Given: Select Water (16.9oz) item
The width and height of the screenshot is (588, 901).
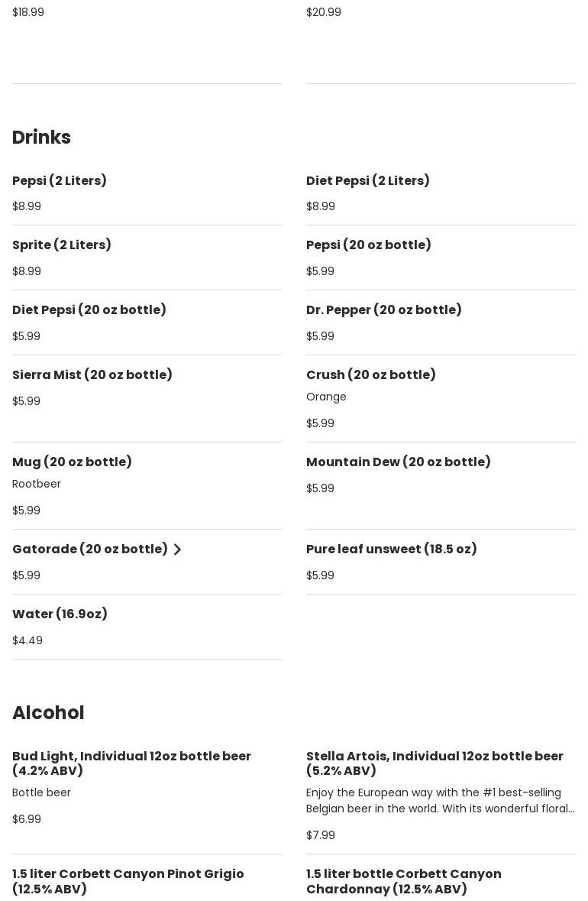Looking at the screenshot, I should point(60,614).
